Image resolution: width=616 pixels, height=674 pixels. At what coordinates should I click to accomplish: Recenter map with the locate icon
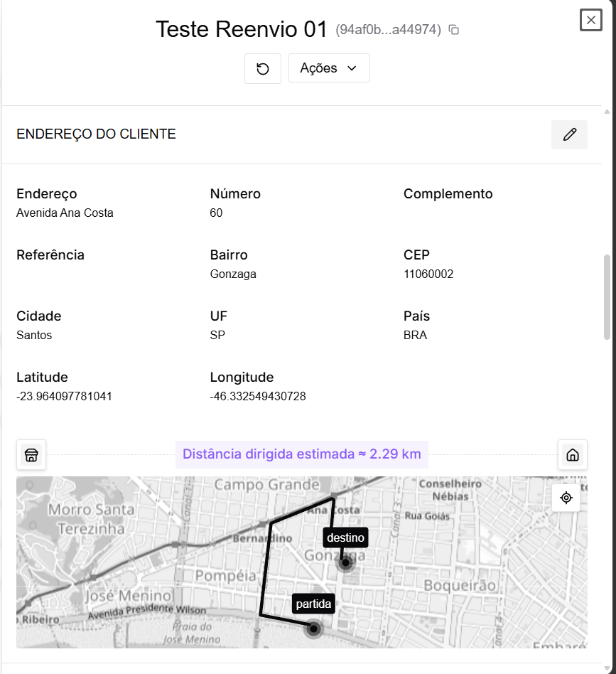[x=566, y=498]
